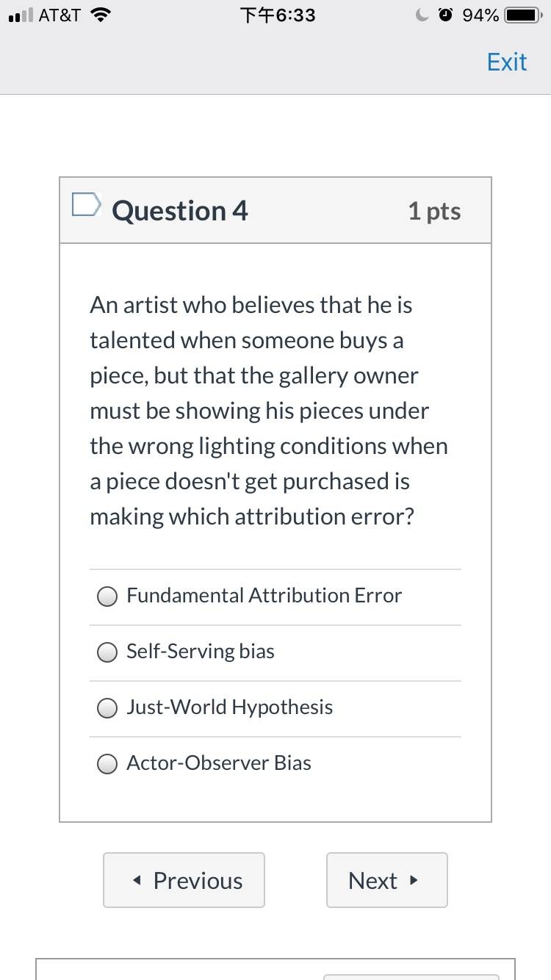Tap the time display in status bar

[x=278, y=15]
